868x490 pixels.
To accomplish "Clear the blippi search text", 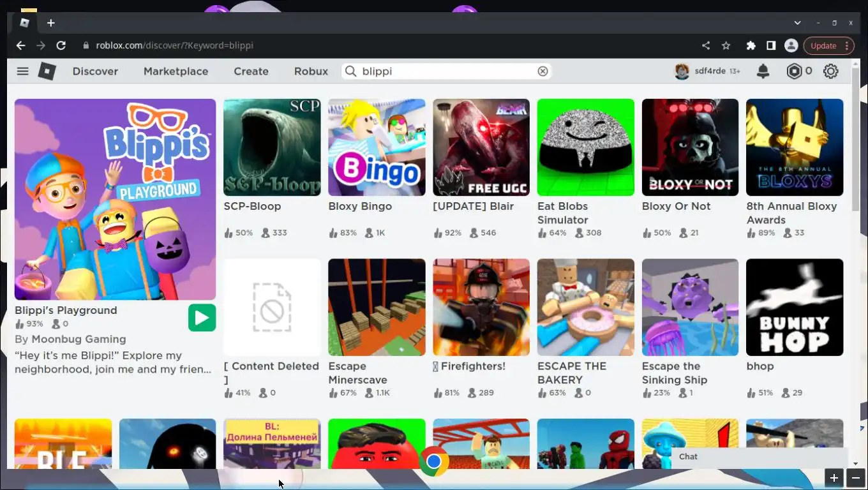I will (542, 71).
